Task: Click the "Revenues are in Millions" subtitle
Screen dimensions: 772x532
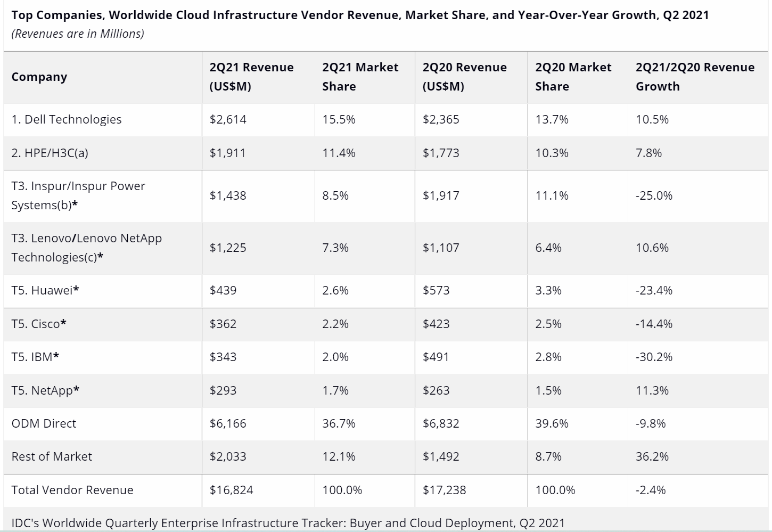Action: click(x=78, y=34)
